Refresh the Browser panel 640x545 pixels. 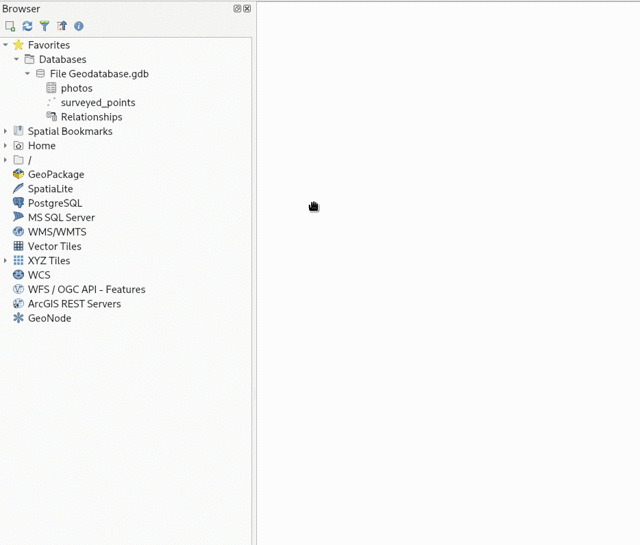(x=27, y=26)
